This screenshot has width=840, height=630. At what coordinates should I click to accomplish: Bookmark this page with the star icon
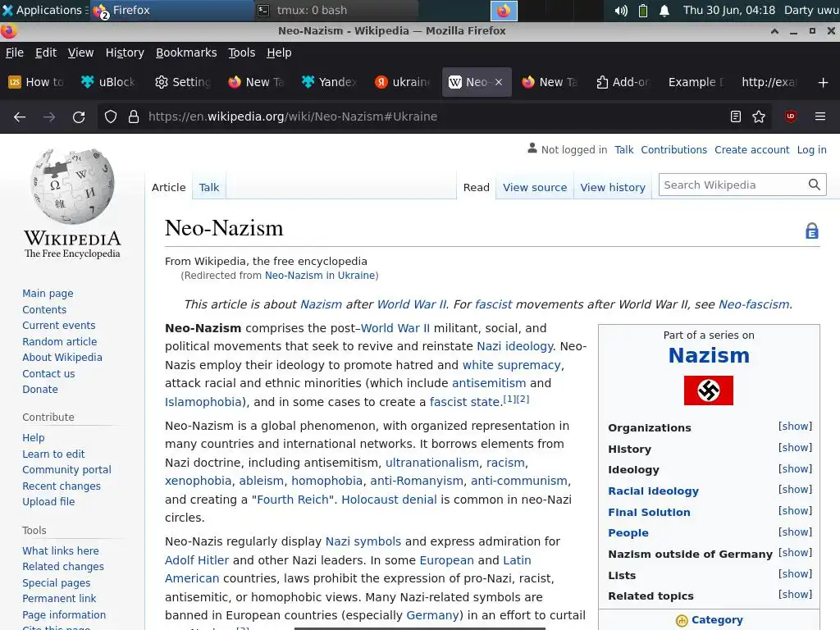point(759,116)
